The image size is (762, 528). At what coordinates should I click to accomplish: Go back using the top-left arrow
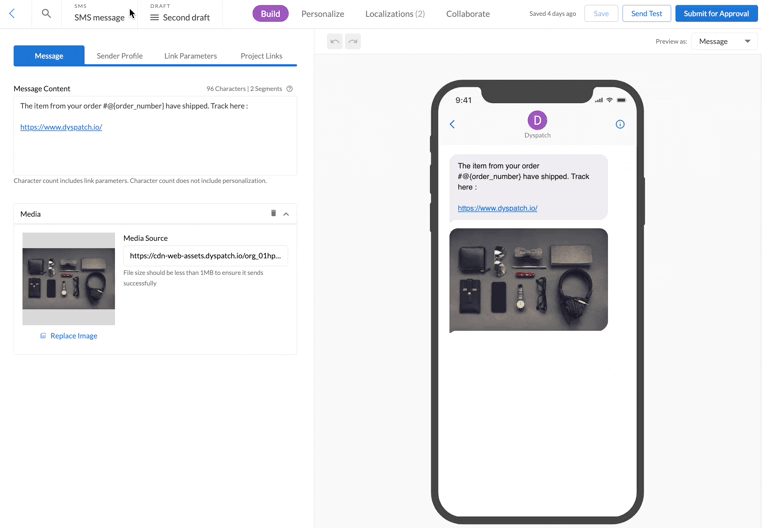click(12, 14)
